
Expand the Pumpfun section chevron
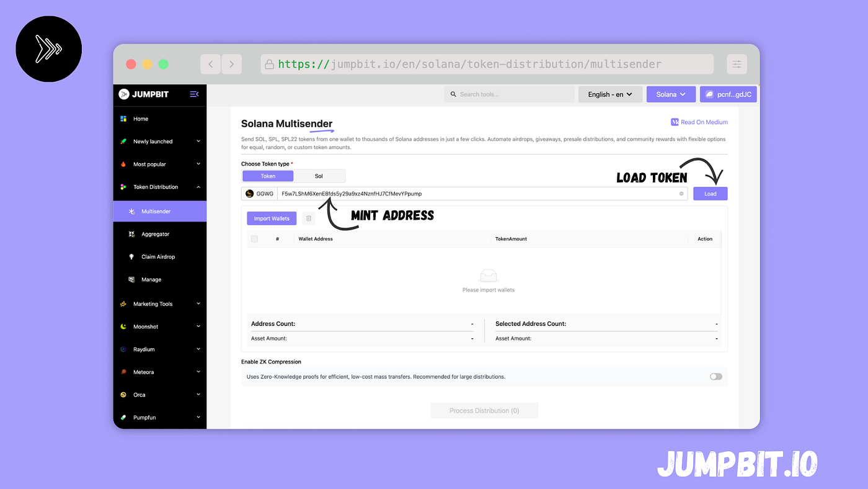[198, 417]
